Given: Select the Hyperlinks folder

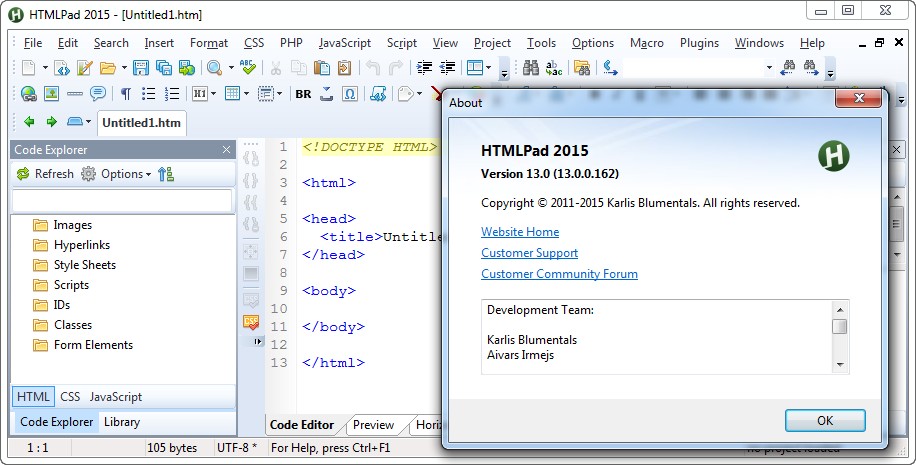Looking at the screenshot, I should coord(82,245).
